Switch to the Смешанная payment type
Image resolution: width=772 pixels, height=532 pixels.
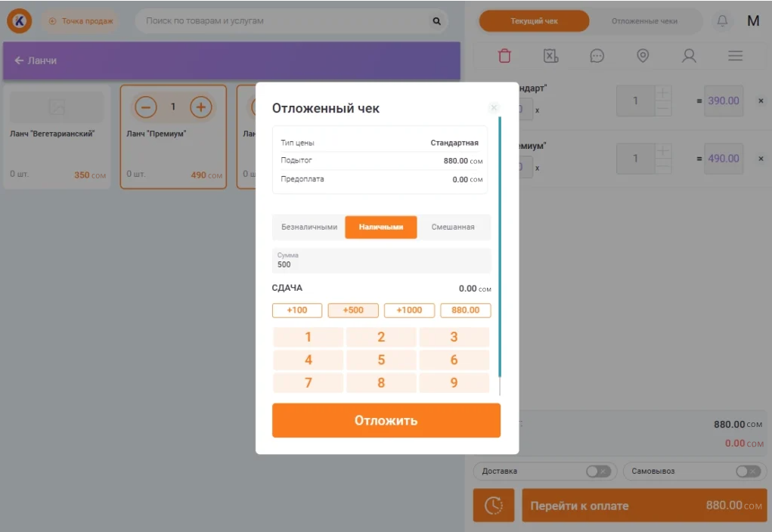453,227
